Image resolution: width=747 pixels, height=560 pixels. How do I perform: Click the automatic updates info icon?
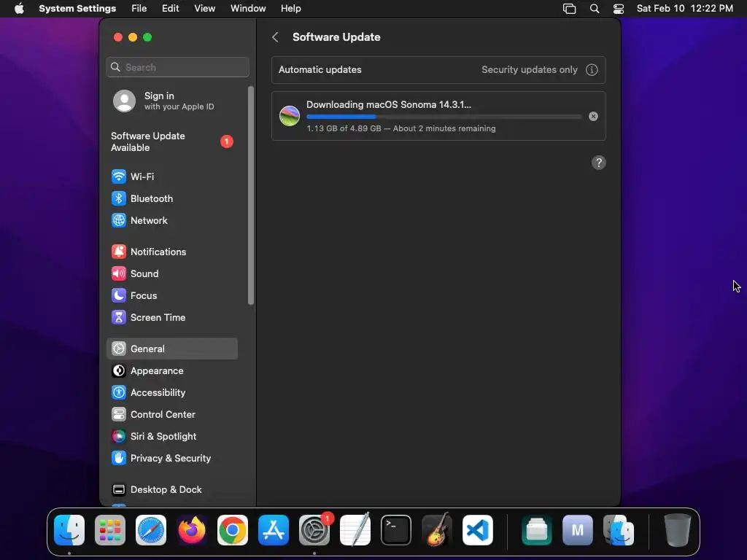coord(592,70)
